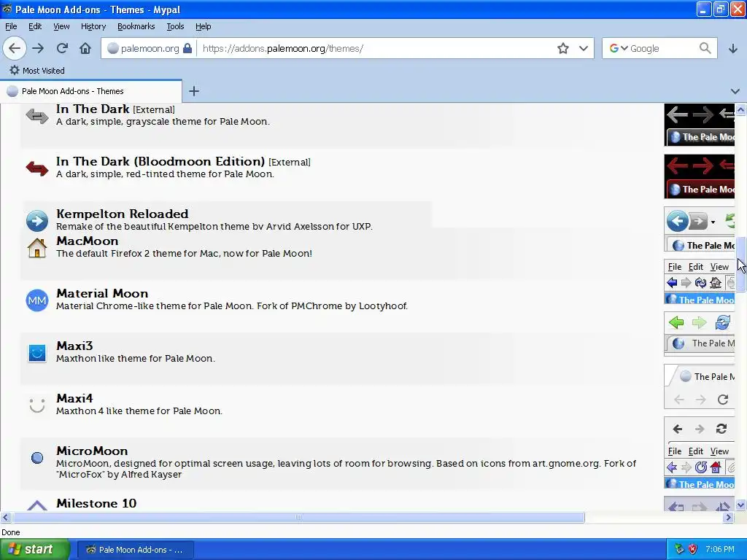
Task: Open the Milestone 10 theme
Action: 96,503
